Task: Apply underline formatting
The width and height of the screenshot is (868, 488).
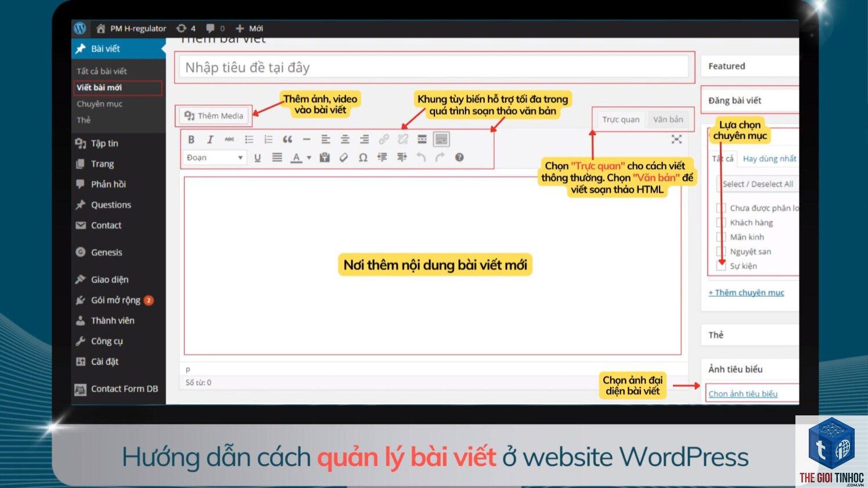Action: 258,157
